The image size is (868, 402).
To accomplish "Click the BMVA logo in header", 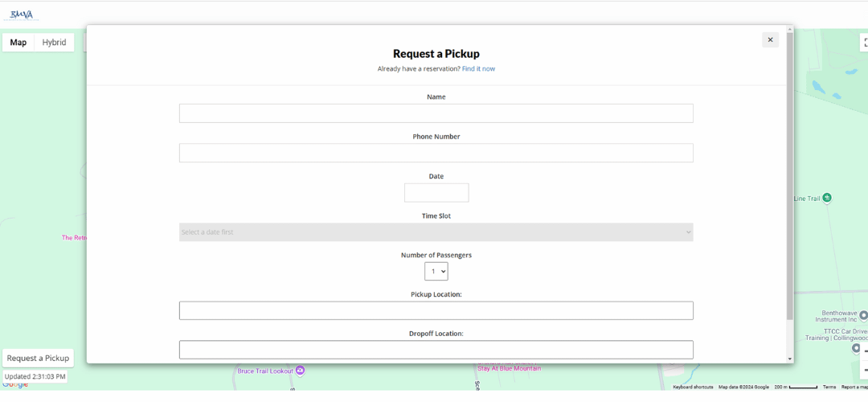I will 20,14.
